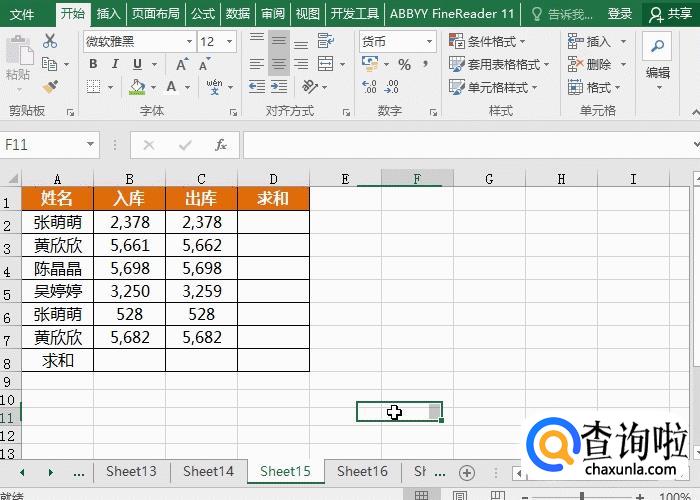Open 格式 format cells menu
The width and height of the screenshot is (700, 500).
click(594, 87)
